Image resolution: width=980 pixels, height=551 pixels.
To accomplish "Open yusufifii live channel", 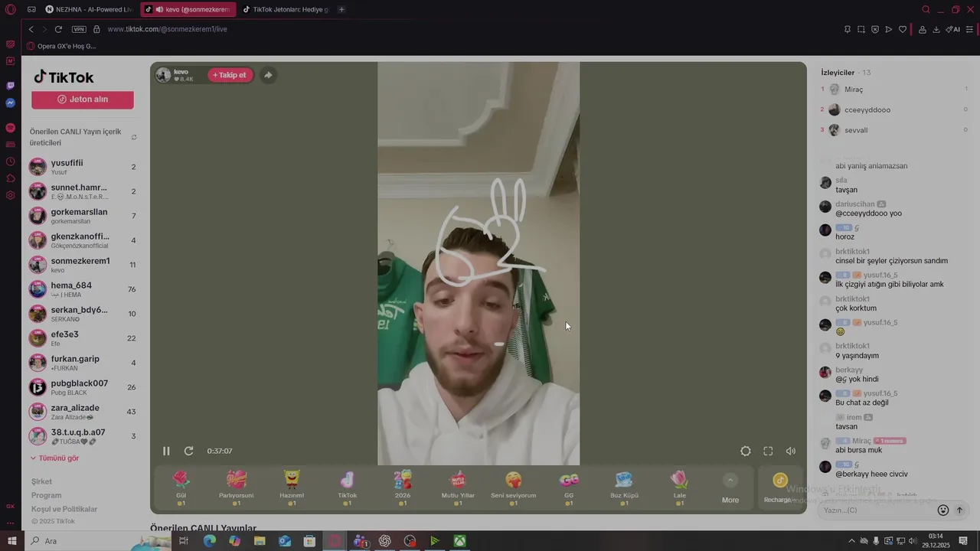I will (x=83, y=167).
